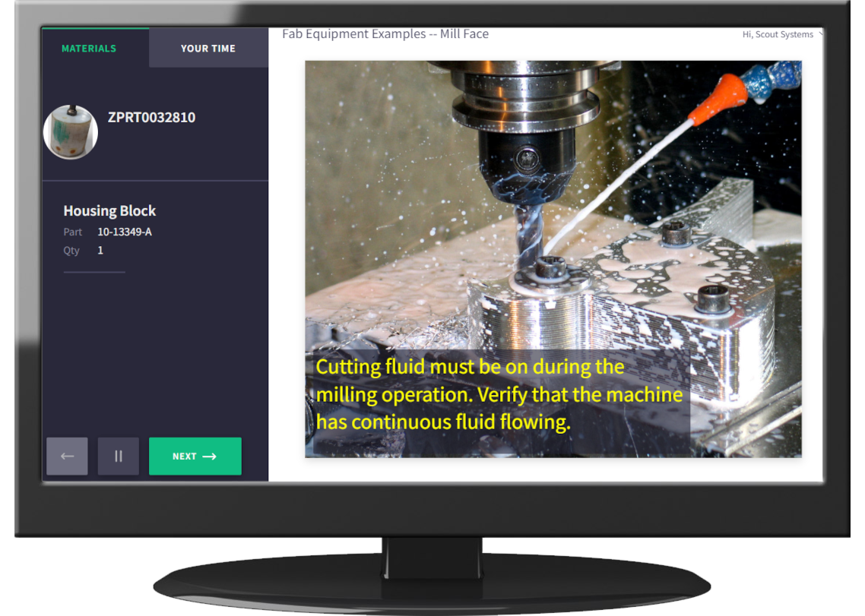The image size is (865, 616).
Task: Click the Qty field label
Action: 71,251
